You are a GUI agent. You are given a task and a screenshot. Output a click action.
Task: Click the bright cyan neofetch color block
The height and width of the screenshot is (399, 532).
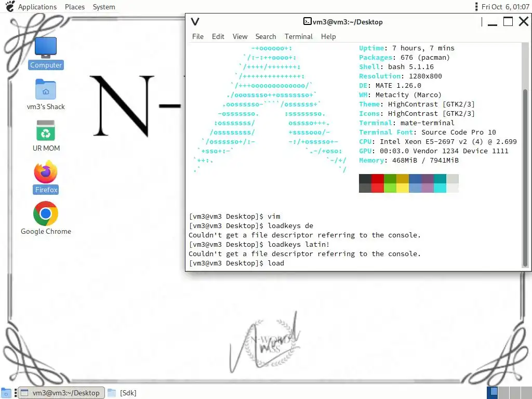tap(440, 188)
